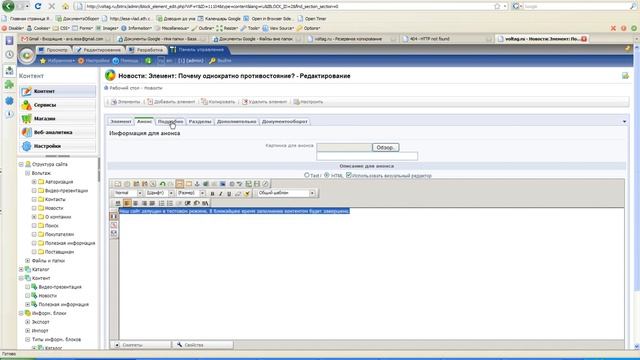Open the Разработка top panel tab
640x360 pixels.
[146, 50]
